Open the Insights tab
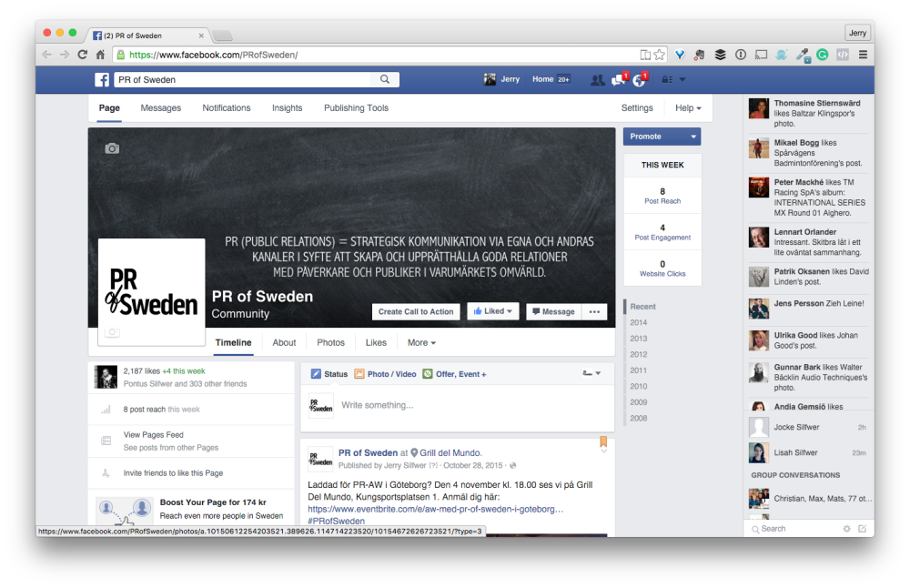This screenshot has height=588, width=910. coord(288,108)
